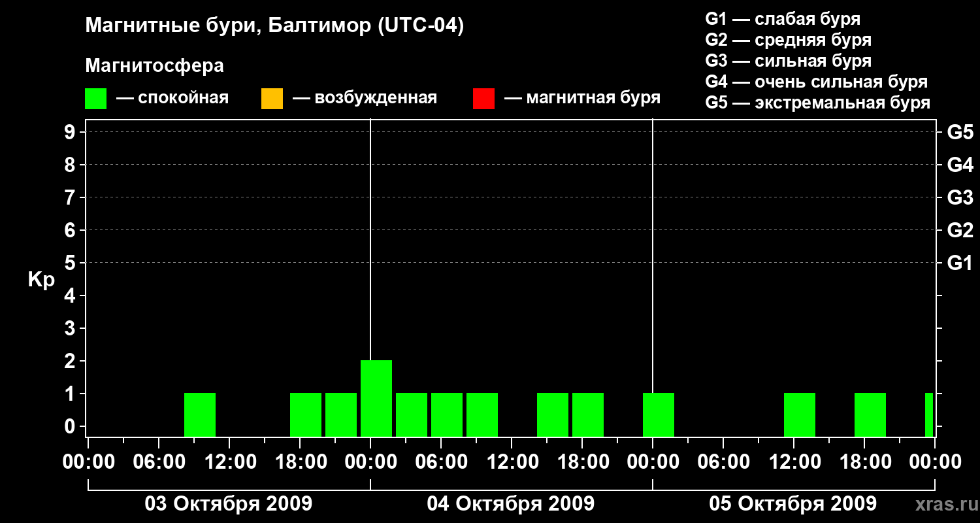Image resolution: width=980 pixels, height=523 pixels.
Task: Click the 17:00–20:00 bar on 04 October
Action: click(588, 414)
